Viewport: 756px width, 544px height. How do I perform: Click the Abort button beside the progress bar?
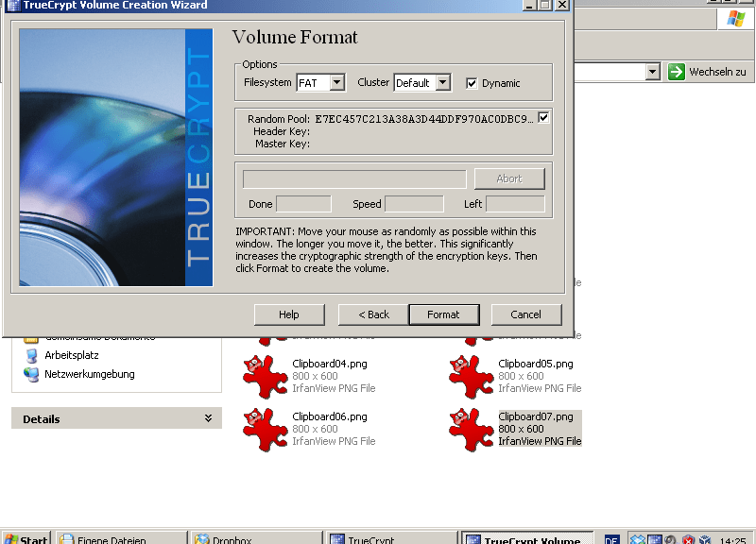point(509,178)
